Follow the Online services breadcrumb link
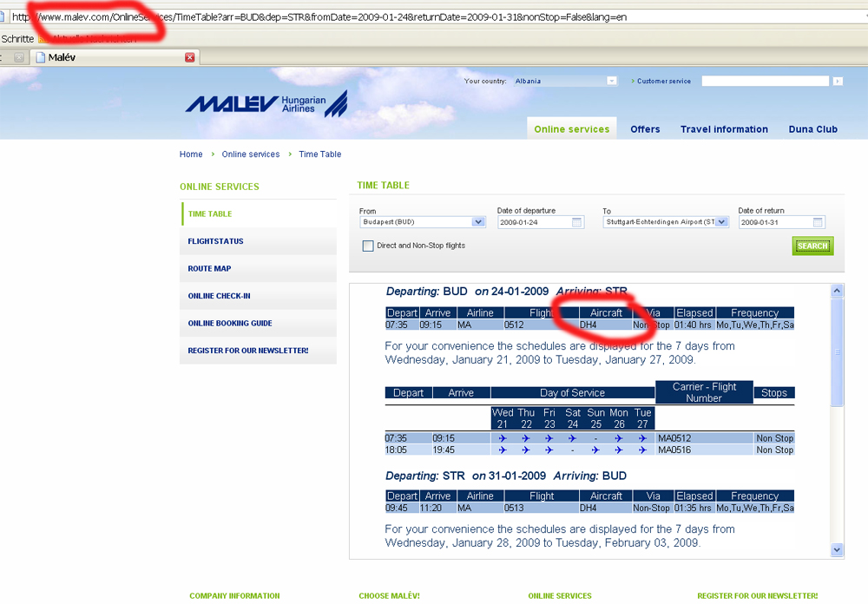Viewport: 868px width, 604px height. pyautogui.click(x=251, y=154)
